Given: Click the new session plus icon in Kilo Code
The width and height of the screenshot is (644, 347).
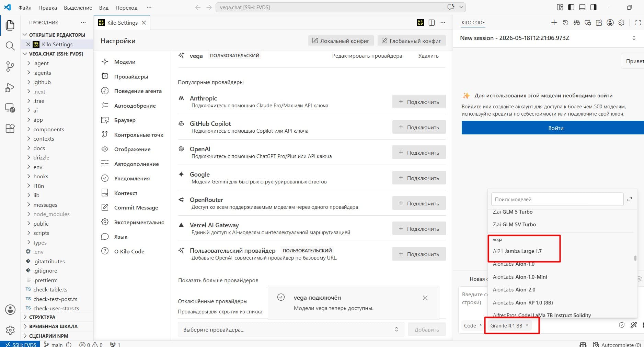Looking at the screenshot, I should [x=554, y=23].
